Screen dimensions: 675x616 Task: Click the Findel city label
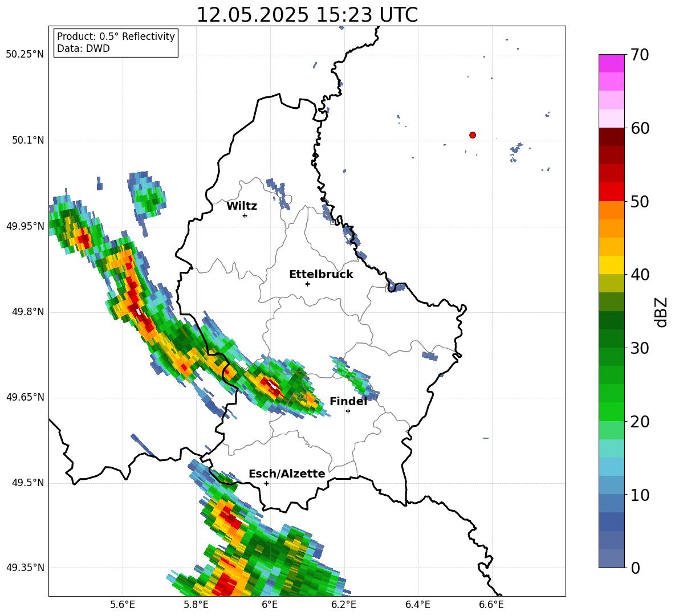click(348, 401)
